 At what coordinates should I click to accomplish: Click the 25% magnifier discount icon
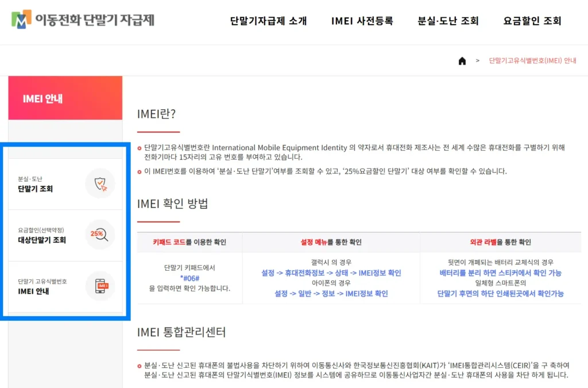point(100,235)
